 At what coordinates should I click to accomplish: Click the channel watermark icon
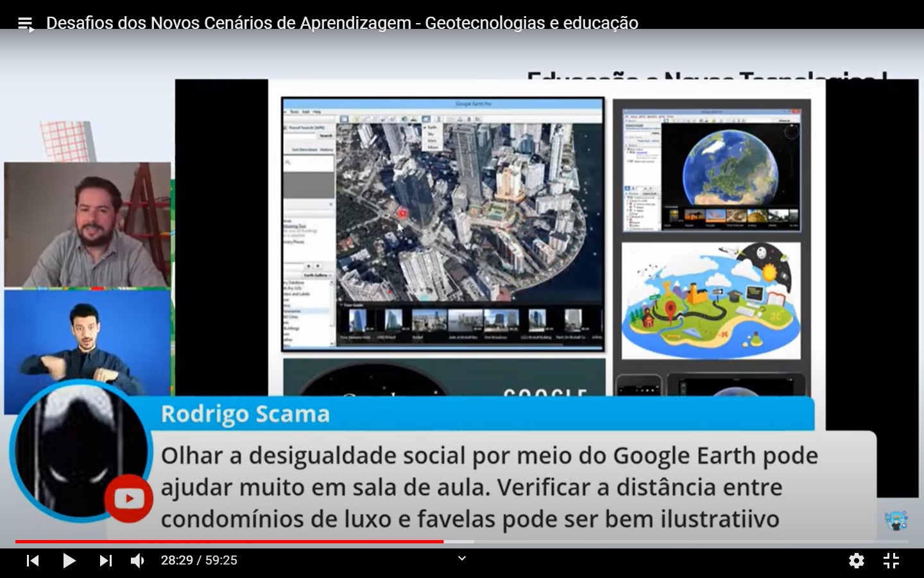tap(896, 520)
